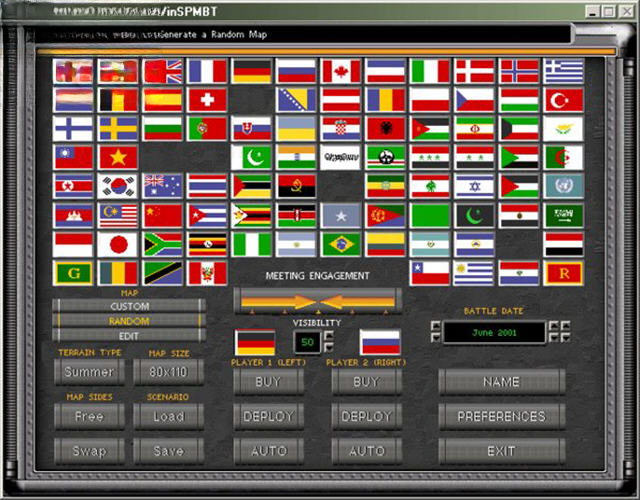The width and height of the screenshot is (640, 500).
Task: Pick the Vietnam flag
Action: 118,158
